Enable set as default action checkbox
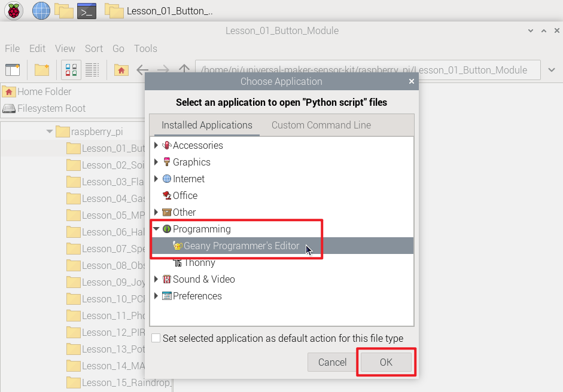Viewport: 563px width, 392px height. [x=156, y=338]
